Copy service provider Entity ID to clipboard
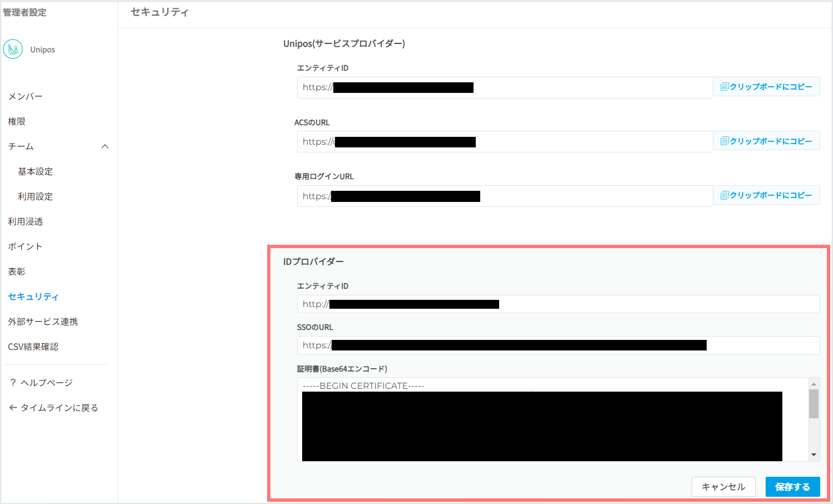Screen dimensions: 833x504 [766, 87]
